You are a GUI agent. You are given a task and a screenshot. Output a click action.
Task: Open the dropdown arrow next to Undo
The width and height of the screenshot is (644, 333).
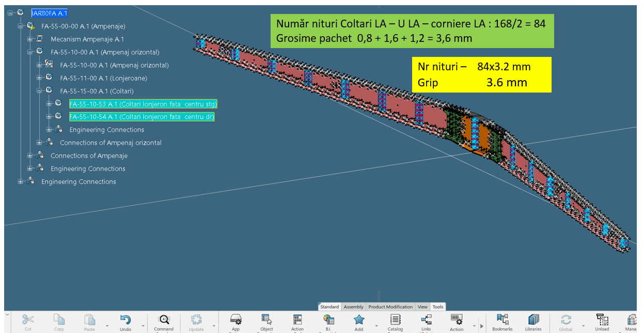[x=143, y=326]
